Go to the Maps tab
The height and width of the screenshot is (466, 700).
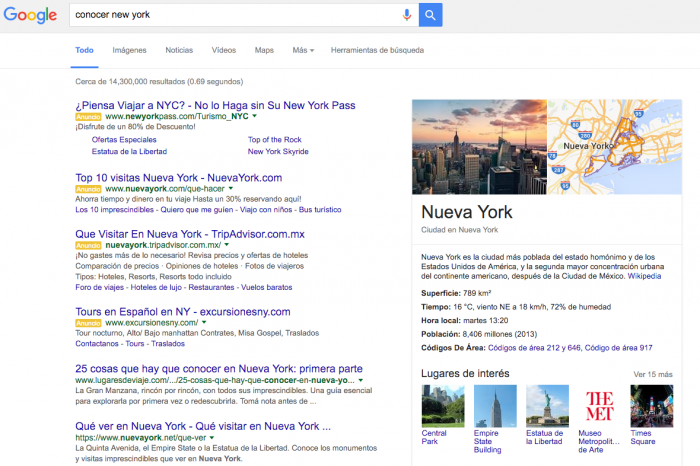click(264, 50)
